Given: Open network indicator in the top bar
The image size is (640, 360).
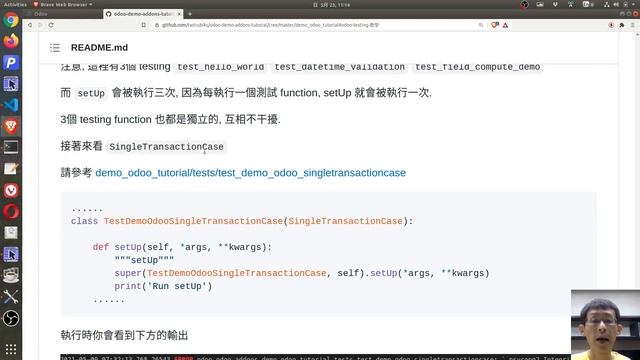Looking at the screenshot, I should [607, 4].
